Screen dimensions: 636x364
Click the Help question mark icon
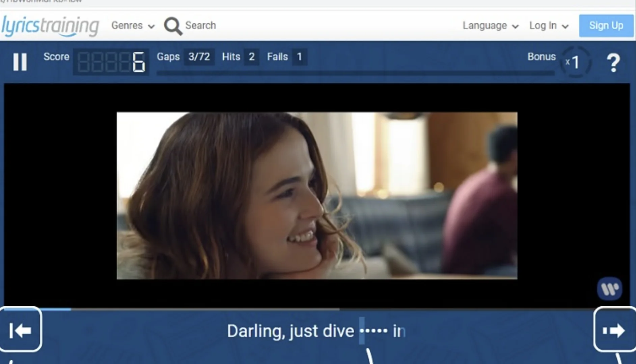613,62
